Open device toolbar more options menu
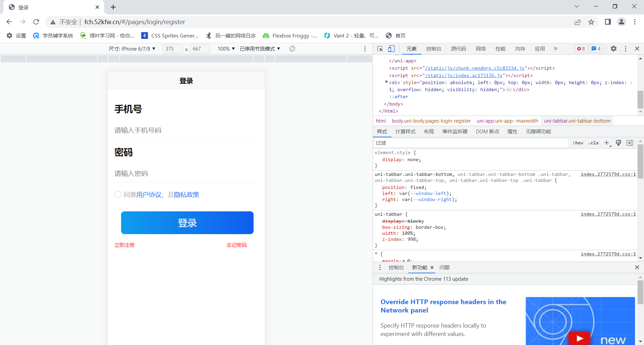The image size is (644, 345). click(x=365, y=49)
